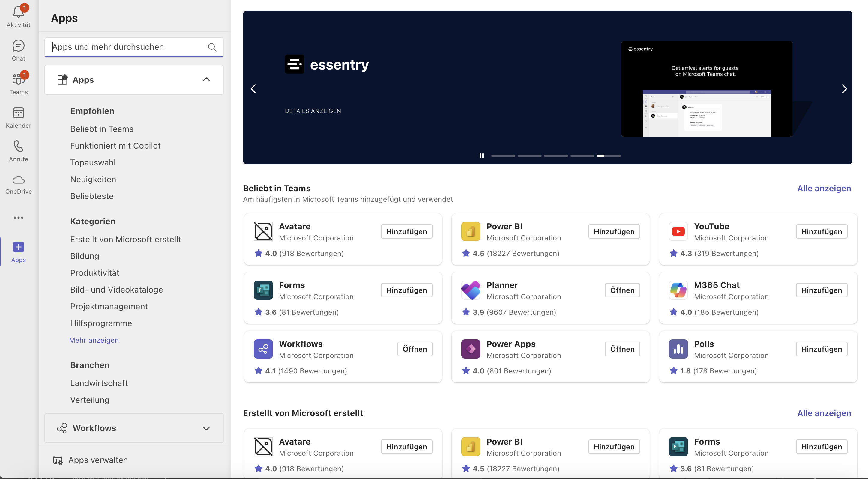Select the Apps plus icon in sidebar
This screenshot has height=479, width=868.
[19, 247]
